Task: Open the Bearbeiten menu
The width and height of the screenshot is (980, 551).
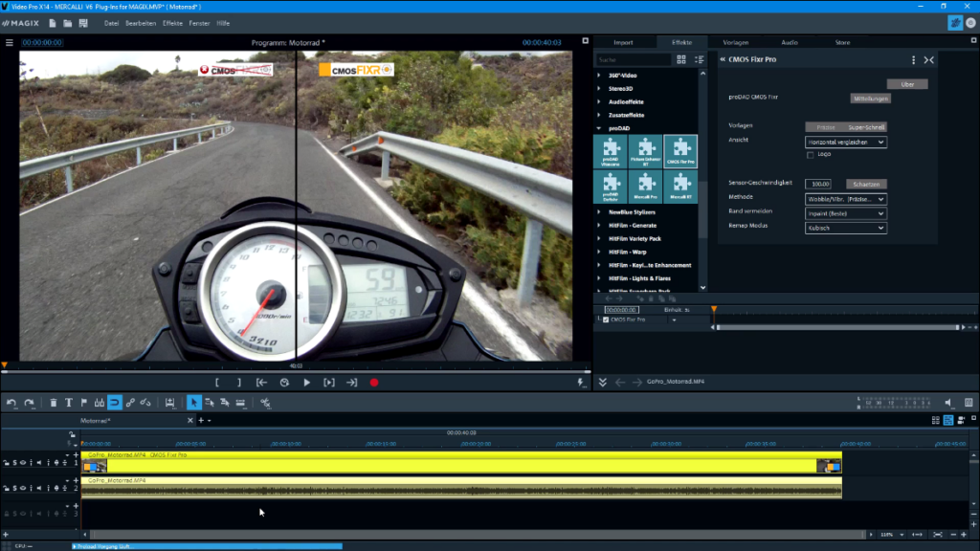Action: (141, 23)
